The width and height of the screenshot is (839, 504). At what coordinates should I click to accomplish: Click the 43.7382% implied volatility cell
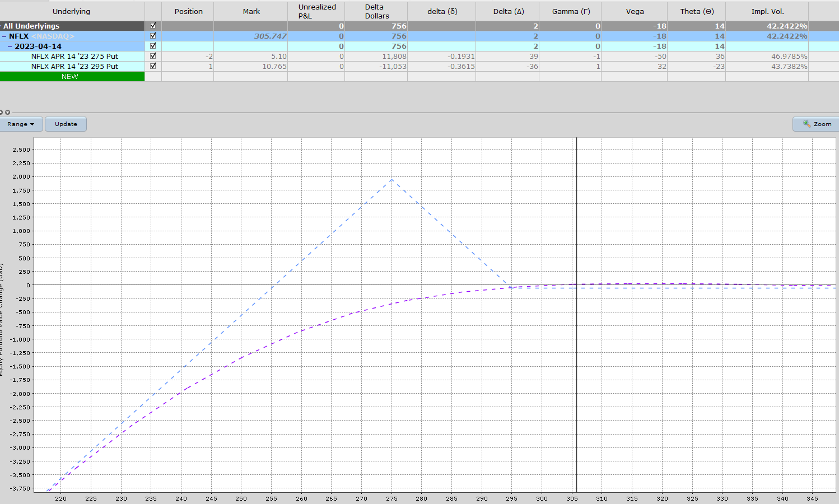pyautogui.click(x=767, y=66)
